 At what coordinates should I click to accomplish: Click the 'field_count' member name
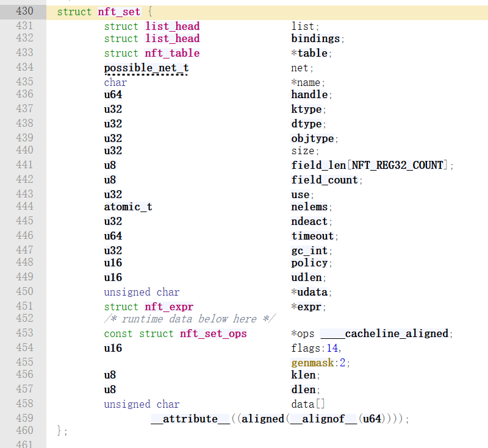[x=325, y=180]
